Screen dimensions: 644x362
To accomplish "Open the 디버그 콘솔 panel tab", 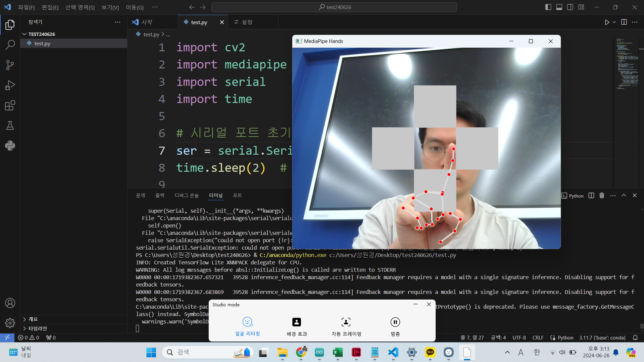I will 187,196.
